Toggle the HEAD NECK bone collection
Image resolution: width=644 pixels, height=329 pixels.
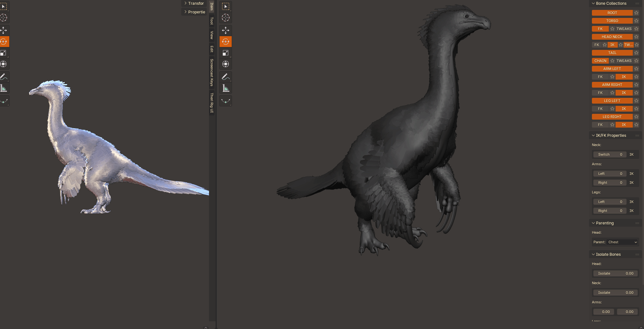(x=612, y=37)
